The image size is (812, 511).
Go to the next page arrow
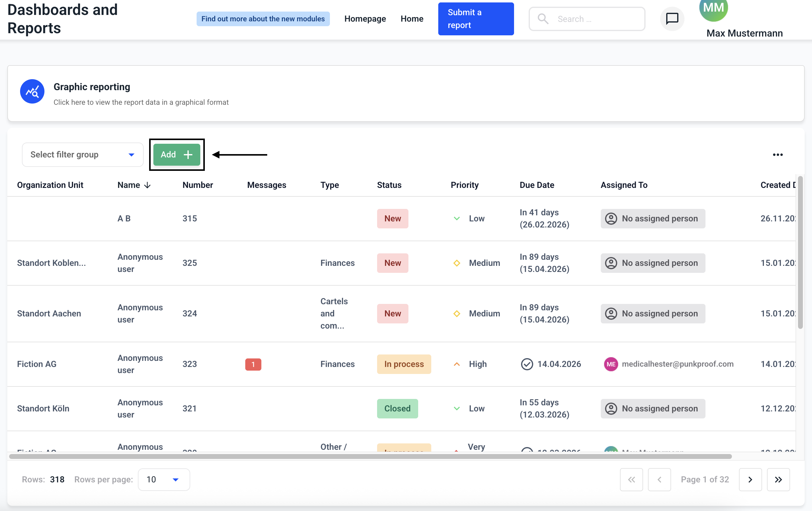(x=750, y=479)
